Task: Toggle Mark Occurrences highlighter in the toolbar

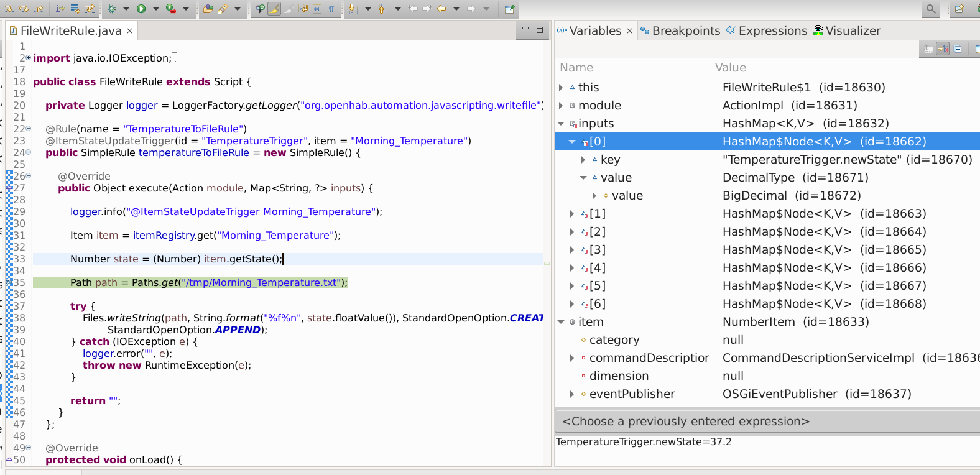Action: [x=274, y=9]
